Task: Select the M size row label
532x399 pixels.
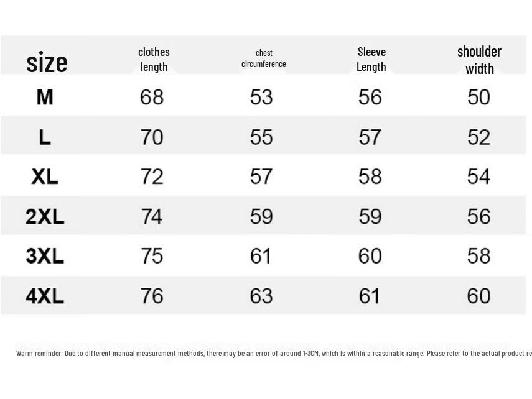Action: point(45,97)
